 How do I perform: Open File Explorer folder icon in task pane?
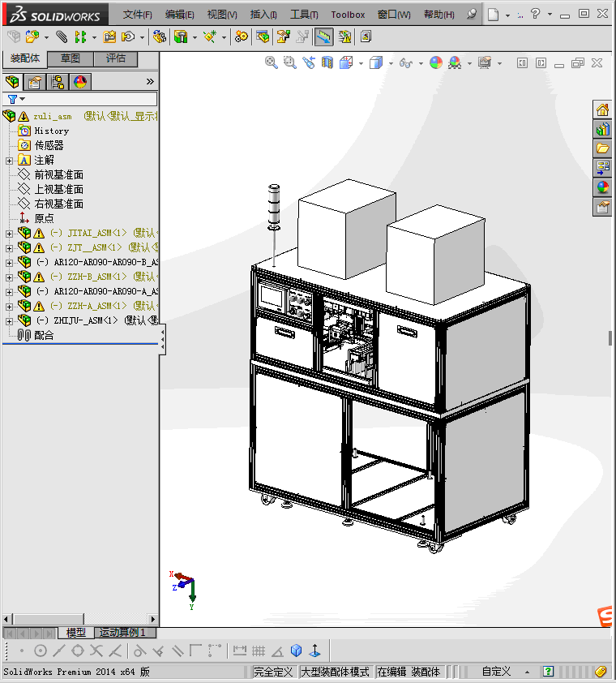pos(602,148)
